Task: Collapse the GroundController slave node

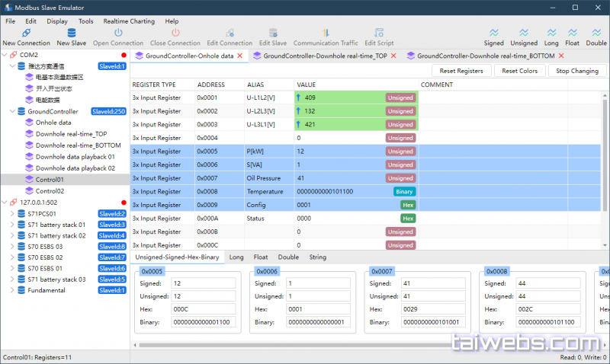Action: click(x=11, y=111)
